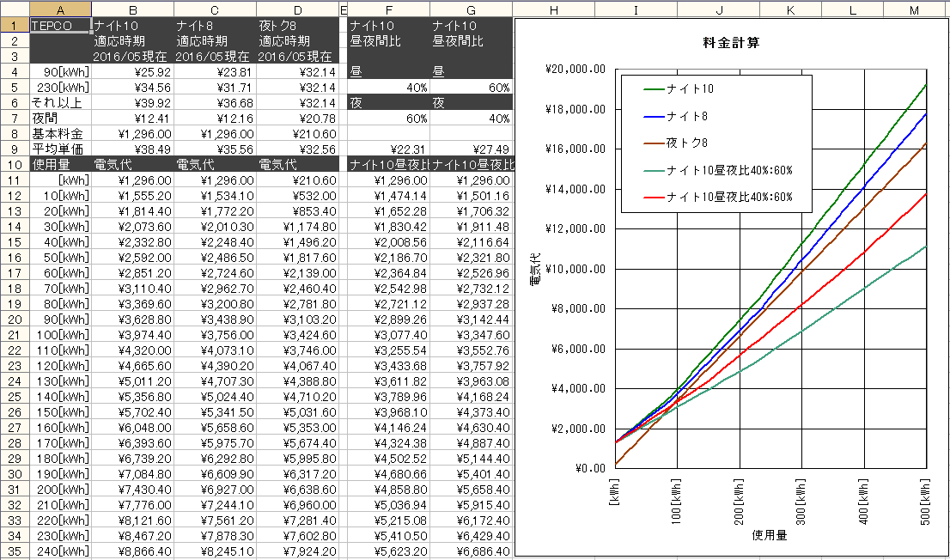Select the 夜間 label cell
The image size is (950, 560).
(x=61, y=119)
